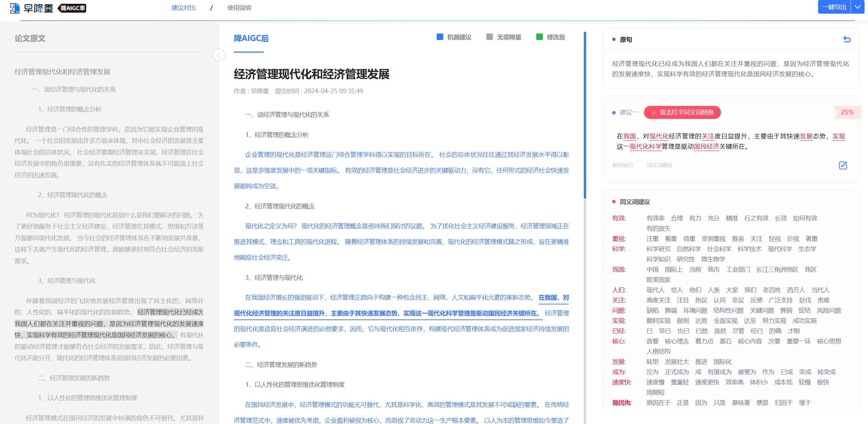Image resolution: width=868 pixels, height=424 pixels.
Task: Click the gray 无需降重 legend marker
Action: point(489,37)
